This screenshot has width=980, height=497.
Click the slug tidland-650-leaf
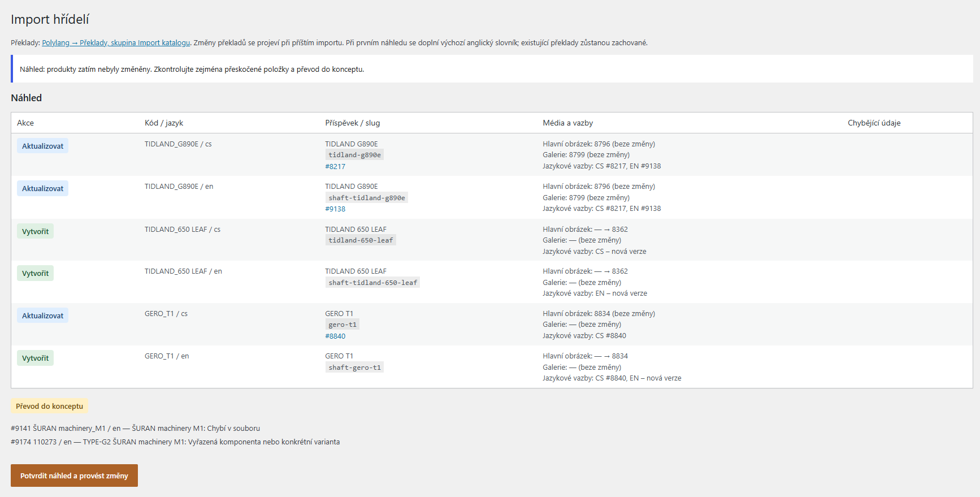(361, 240)
